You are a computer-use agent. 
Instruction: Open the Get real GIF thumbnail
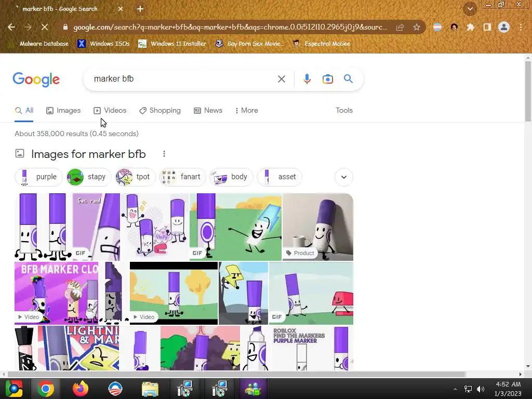click(96, 227)
